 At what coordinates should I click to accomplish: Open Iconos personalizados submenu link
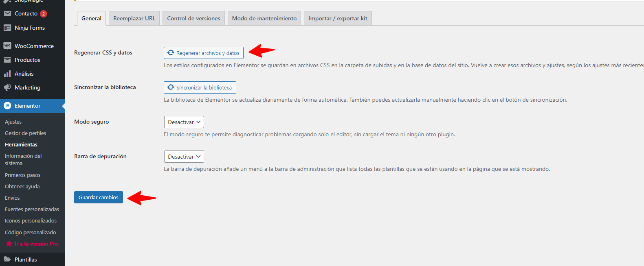tap(31, 220)
